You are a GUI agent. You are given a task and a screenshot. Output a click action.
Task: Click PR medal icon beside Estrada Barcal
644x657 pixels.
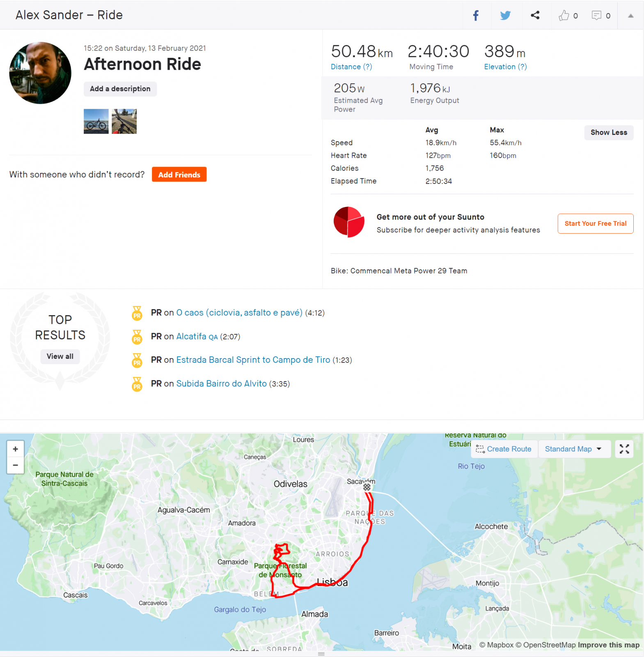pyautogui.click(x=137, y=360)
